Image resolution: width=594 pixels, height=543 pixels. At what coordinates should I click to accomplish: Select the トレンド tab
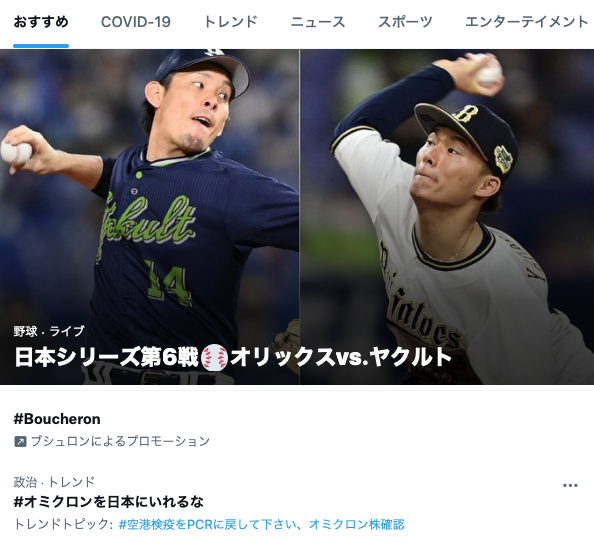[231, 22]
